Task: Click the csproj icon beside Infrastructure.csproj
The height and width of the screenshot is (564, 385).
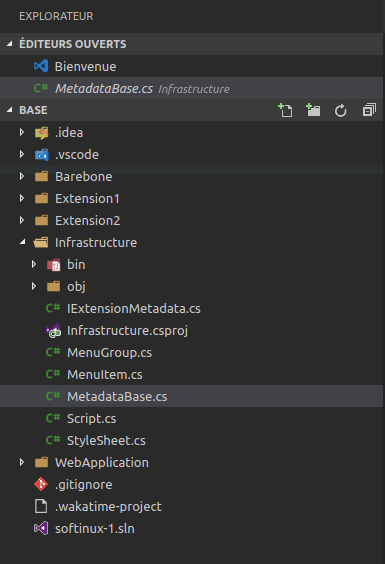Action: (53, 331)
